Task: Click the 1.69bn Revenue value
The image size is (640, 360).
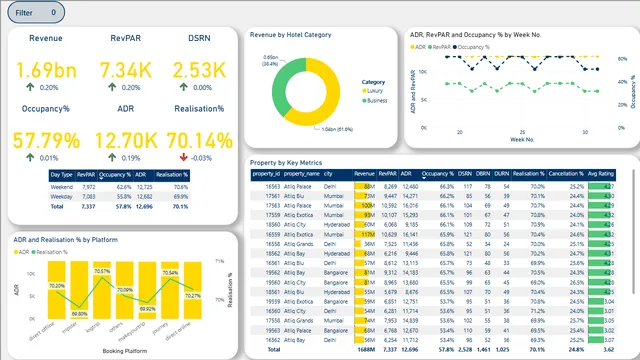Action: (x=46, y=70)
